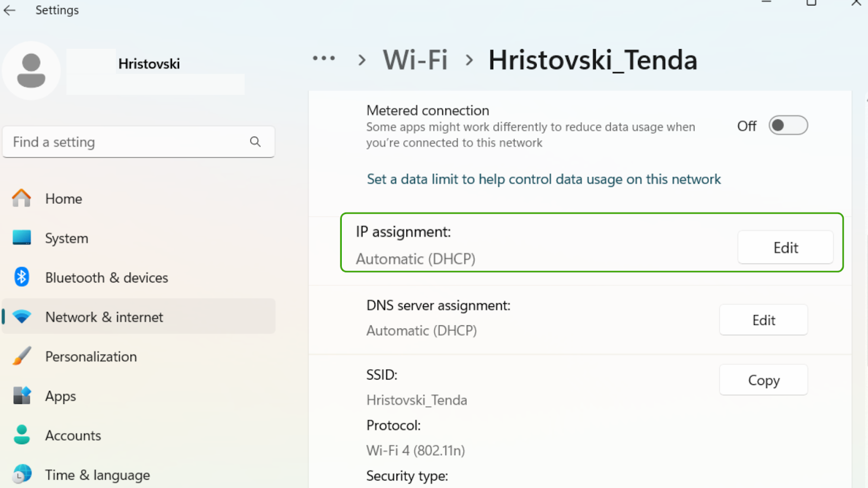Image resolution: width=868 pixels, height=488 pixels.
Task: Click the Home house icon
Action: coord(22,198)
